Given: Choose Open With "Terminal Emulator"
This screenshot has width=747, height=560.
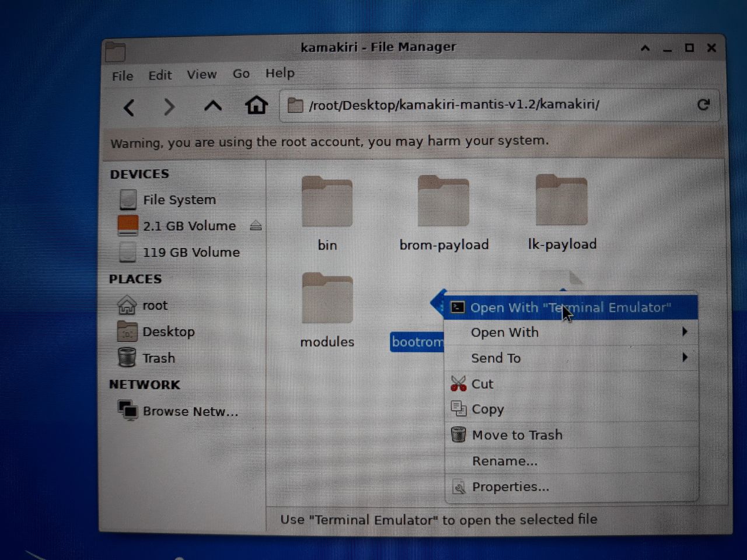Looking at the screenshot, I should click(571, 307).
